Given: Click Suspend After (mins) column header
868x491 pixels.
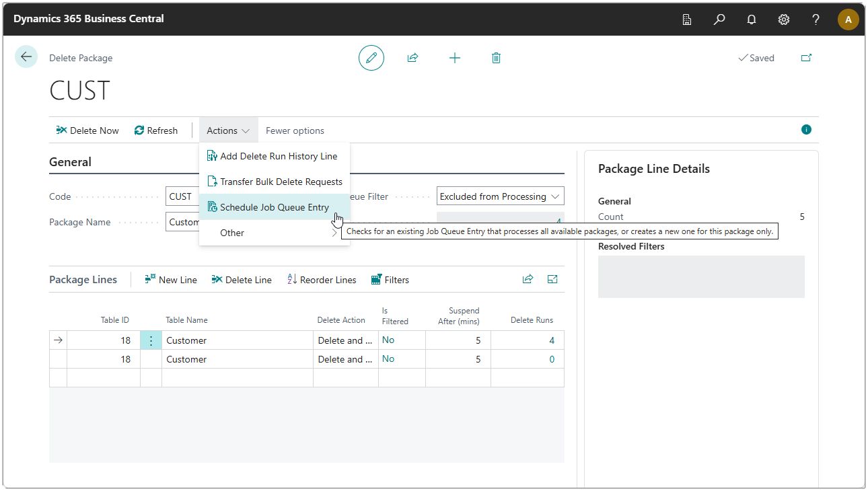Looking at the screenshot, I should click(458, 315).
